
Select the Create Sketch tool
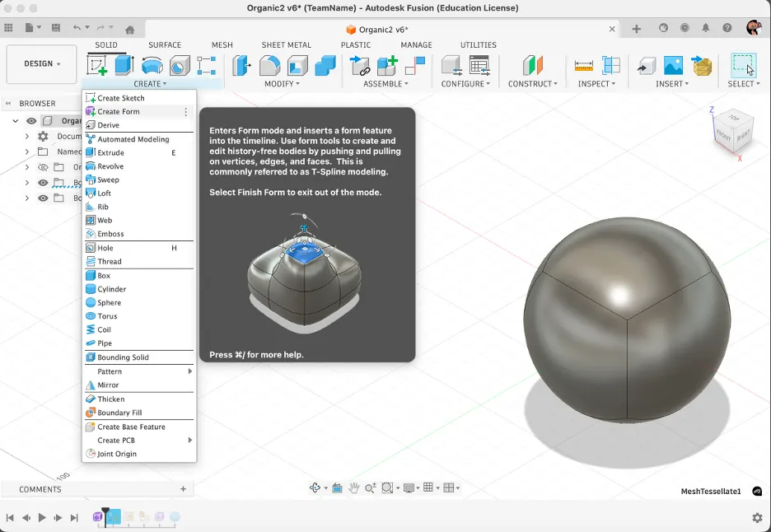tap(119, 97)
